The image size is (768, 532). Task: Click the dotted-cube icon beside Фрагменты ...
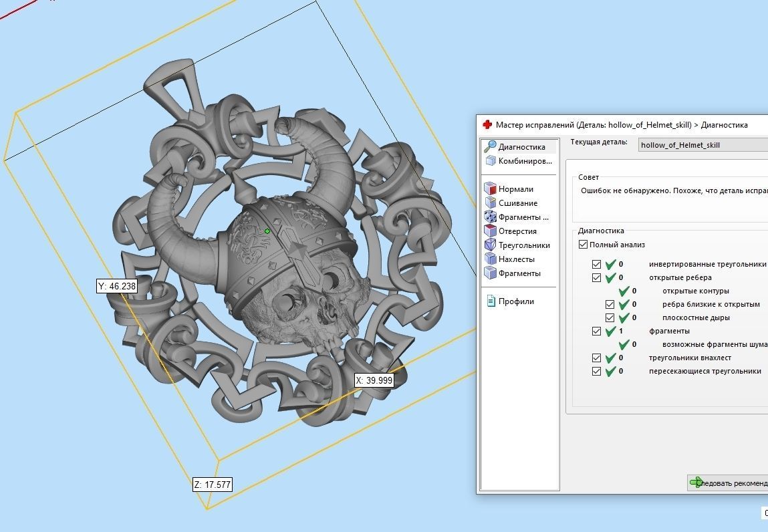tap(491, 217)
